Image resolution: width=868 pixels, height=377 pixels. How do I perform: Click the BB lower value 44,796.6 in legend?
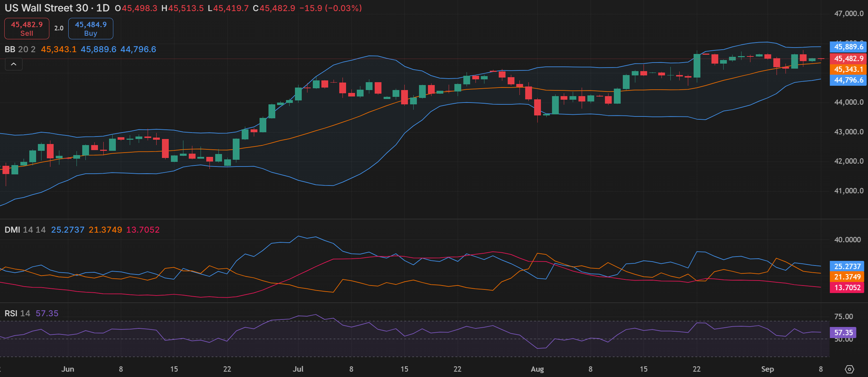coord(138,49)
